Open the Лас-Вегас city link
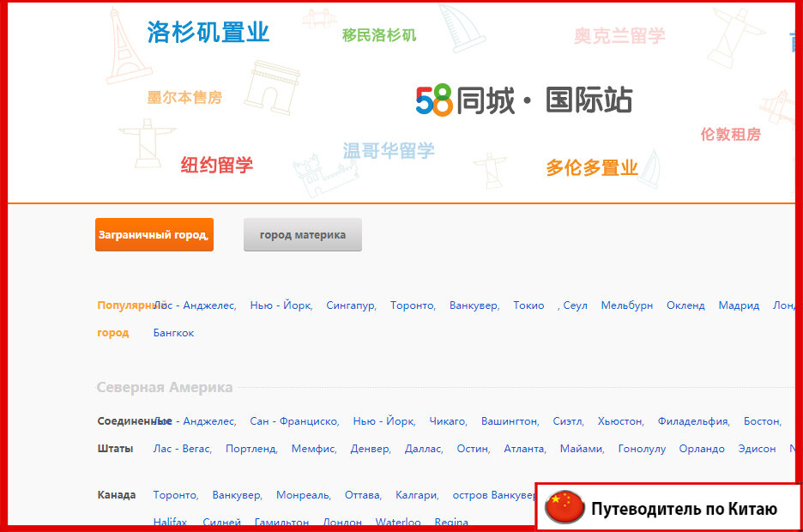Viewport: 803px width, 532px height. click(183, 449)
